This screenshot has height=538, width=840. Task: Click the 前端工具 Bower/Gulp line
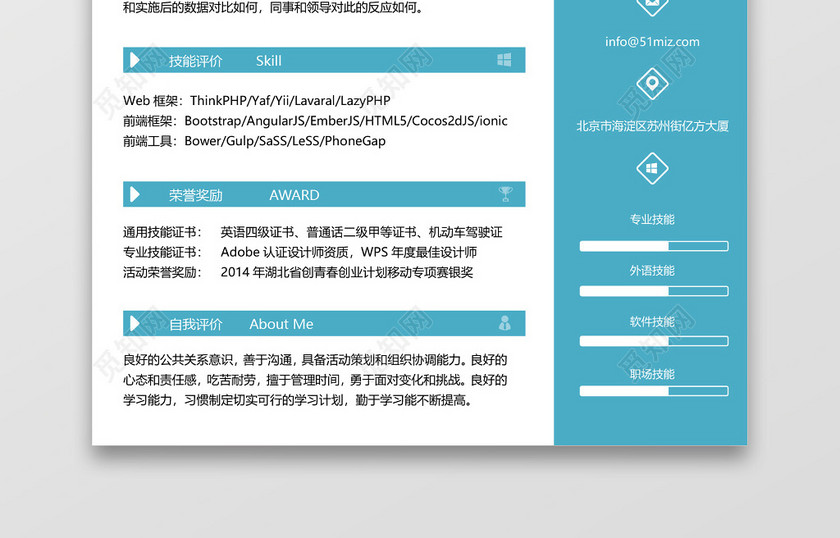pyautogui.click(x=254, y=141)
